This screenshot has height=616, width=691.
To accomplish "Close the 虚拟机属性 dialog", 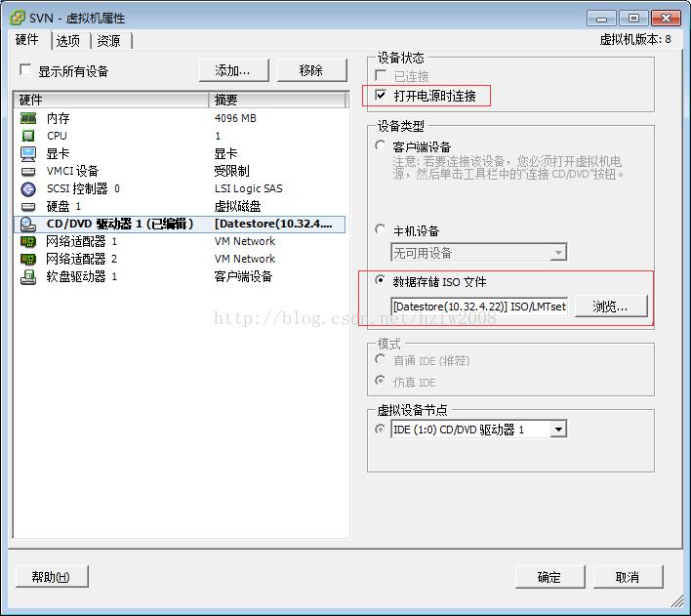I will pos(666,19).
